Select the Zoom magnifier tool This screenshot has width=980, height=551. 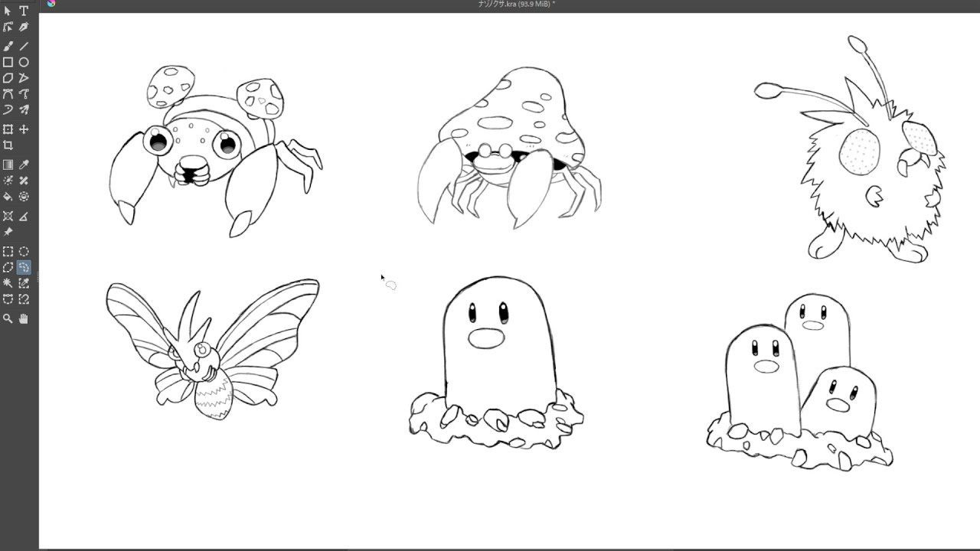pyautogui.click(x=8, y=318)
